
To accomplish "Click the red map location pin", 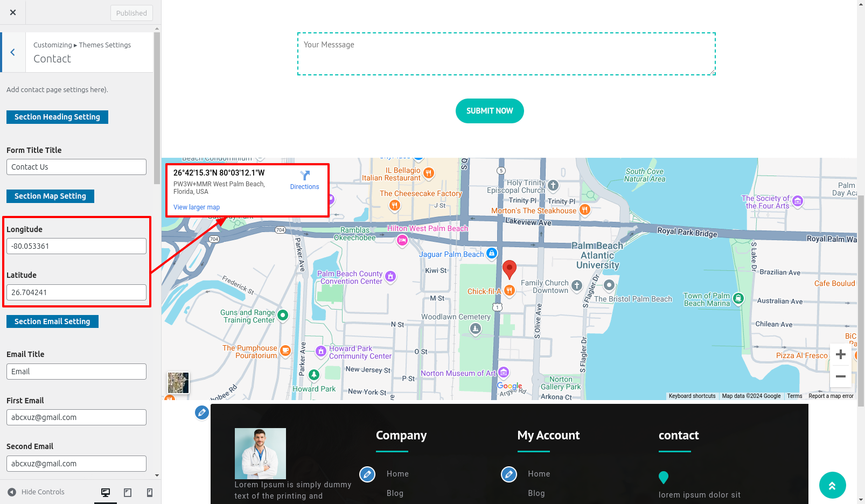I will pos(510,269).
